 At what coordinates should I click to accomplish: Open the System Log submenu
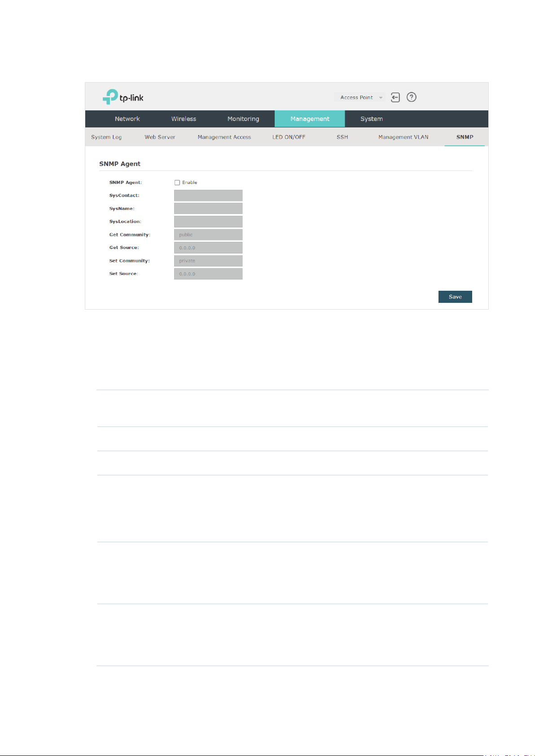106,137
